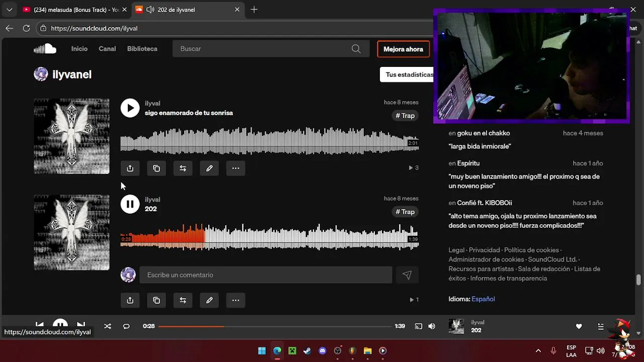
Task: Repost track 202
Action: [x=183, y=300]
